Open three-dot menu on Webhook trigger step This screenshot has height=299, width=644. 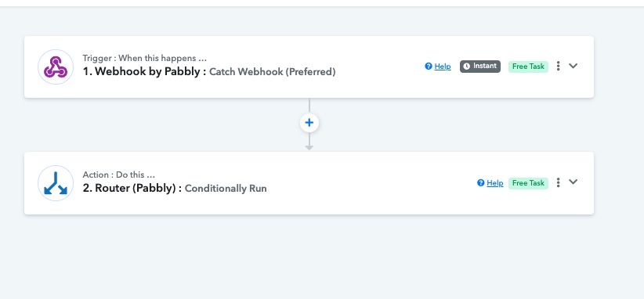[x=558, y=66]
